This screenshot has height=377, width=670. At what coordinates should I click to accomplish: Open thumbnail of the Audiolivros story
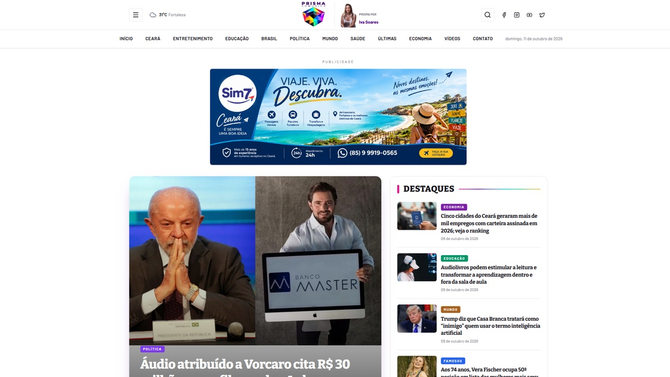[x=417, y=267]
